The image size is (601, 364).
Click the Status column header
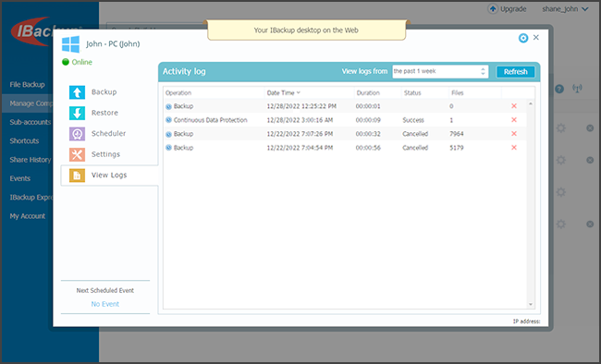pos(412,92)
